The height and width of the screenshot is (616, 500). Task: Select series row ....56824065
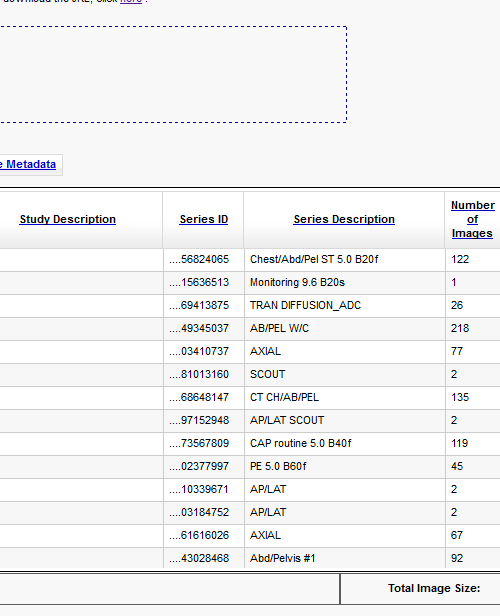tap(250, 259)
